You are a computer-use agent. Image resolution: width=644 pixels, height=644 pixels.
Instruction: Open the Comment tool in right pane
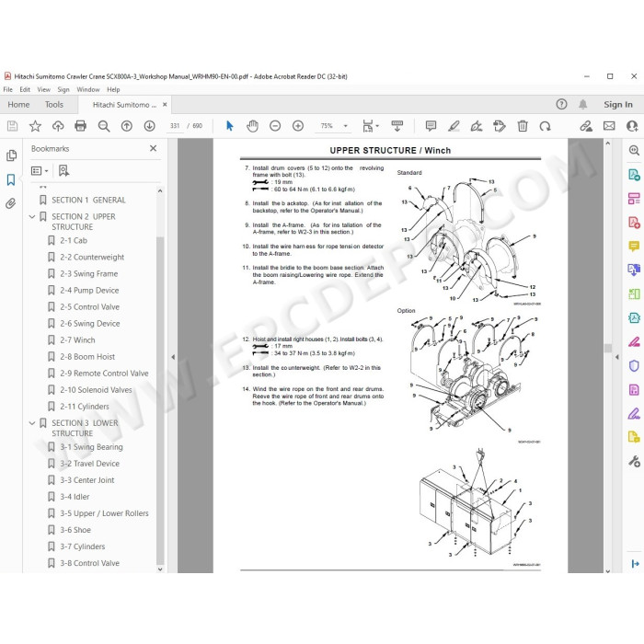[x=634, y=246]
